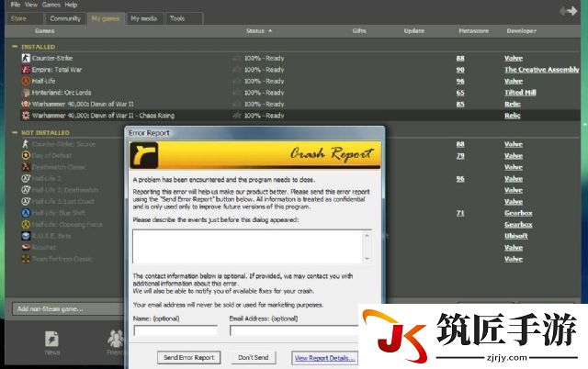The height and width of the screenshot is (369, 588).
Task: Switch to the My media tab
Action: point(144,18)
